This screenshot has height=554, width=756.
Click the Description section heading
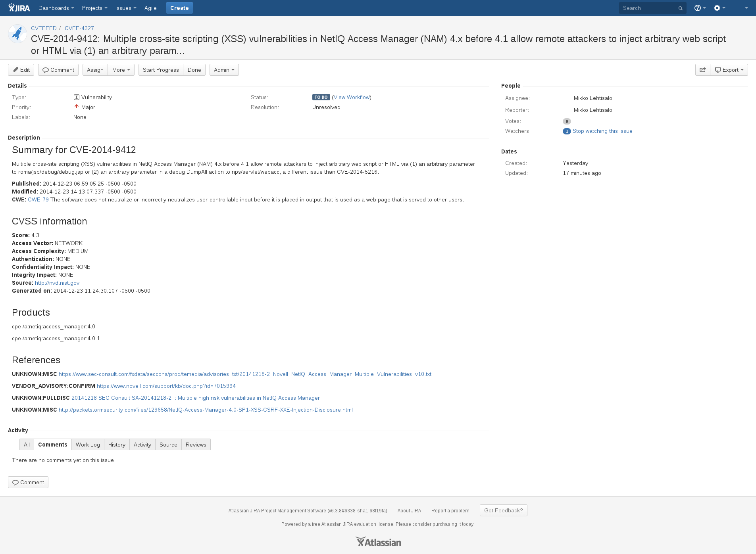[x=24, y=138]
